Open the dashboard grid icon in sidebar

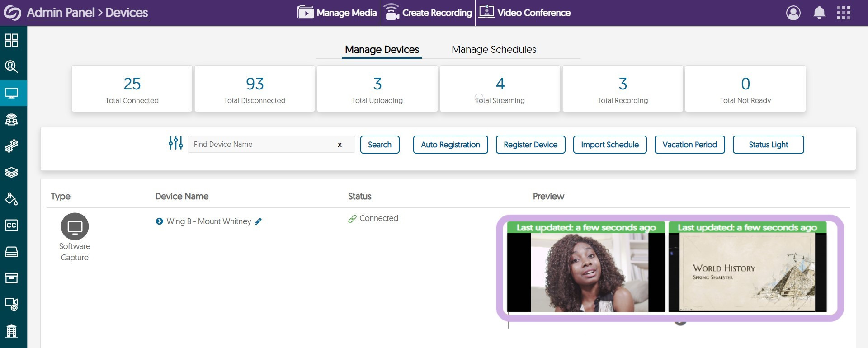tap(11, 40)
